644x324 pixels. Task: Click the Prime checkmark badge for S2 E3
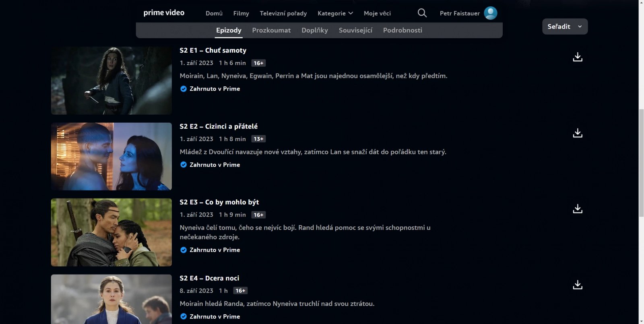(184, 250)
